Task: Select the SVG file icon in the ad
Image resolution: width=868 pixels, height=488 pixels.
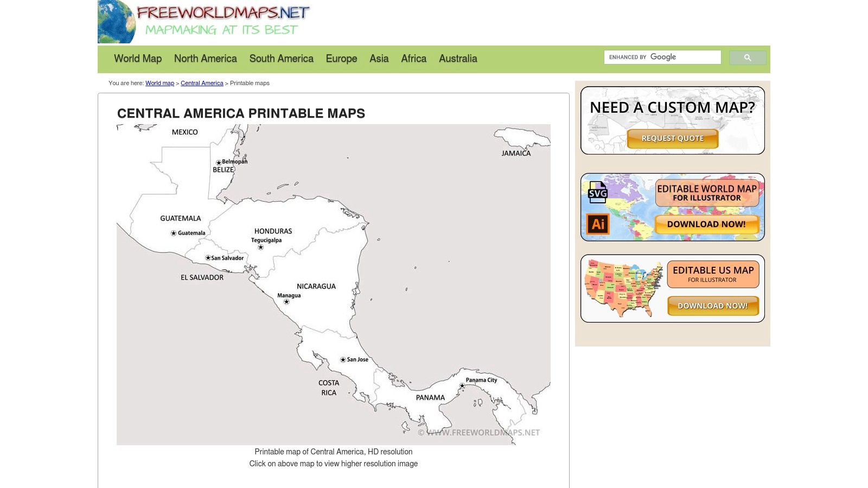Action: (x=598, y=194)
